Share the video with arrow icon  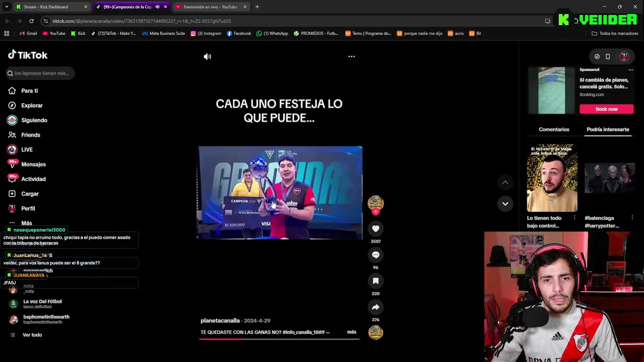[x=375, y=307]
